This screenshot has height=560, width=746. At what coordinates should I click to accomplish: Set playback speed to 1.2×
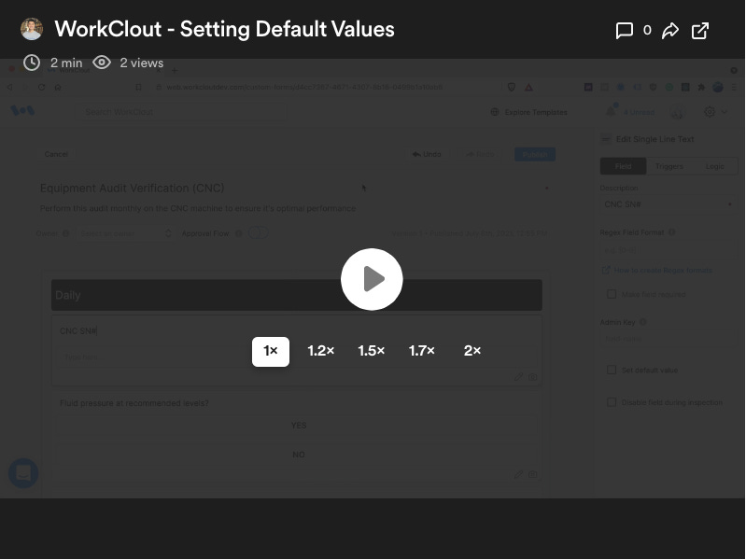pyautogui.click(x=320, y=351)
